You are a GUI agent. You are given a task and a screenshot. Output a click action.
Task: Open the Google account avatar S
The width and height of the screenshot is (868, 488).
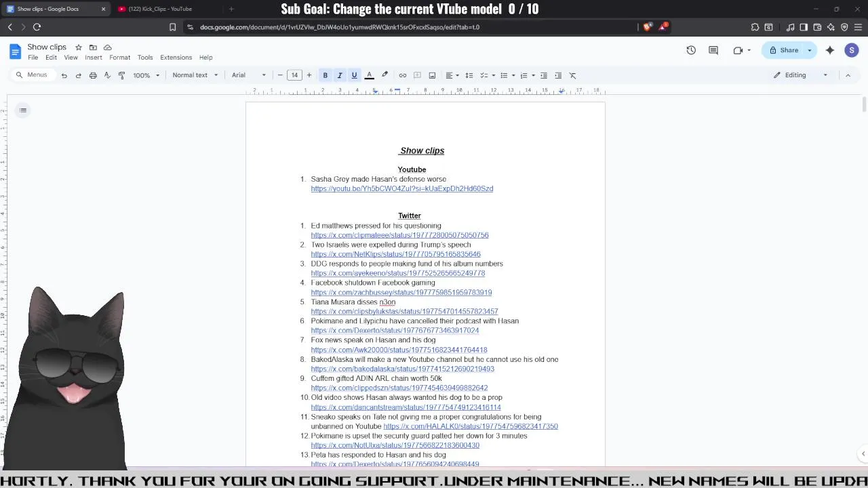(x=852, y=50)
